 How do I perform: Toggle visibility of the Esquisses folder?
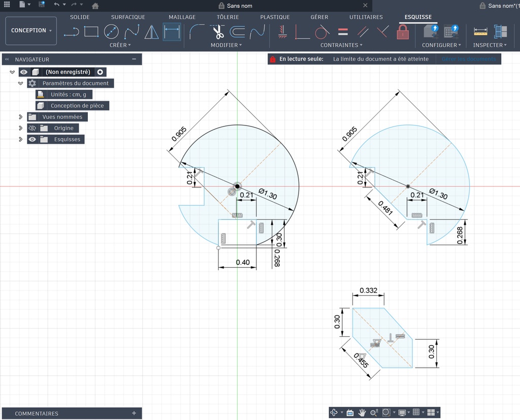tap(32, 139)
